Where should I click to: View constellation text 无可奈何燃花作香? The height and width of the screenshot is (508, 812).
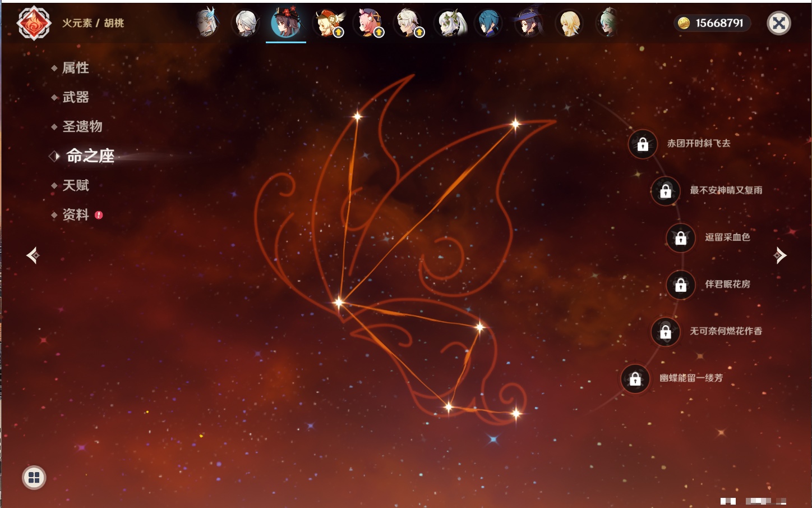click(x=726, y=331)
